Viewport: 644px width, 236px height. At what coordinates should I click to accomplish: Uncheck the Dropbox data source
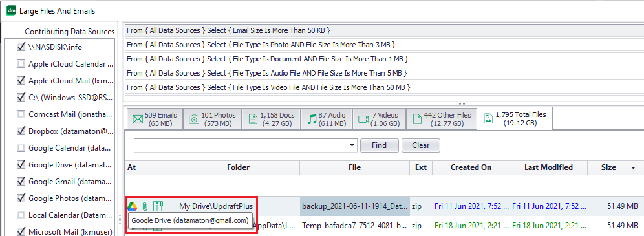click(x=21, y=131)
